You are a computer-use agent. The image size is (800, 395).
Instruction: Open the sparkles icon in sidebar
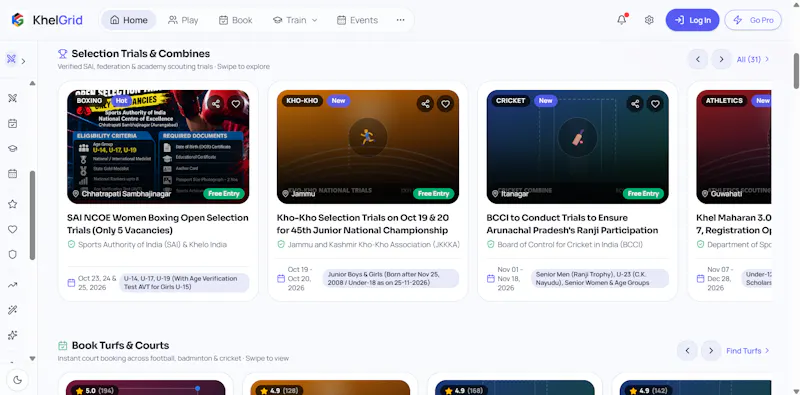click(13, 335)
